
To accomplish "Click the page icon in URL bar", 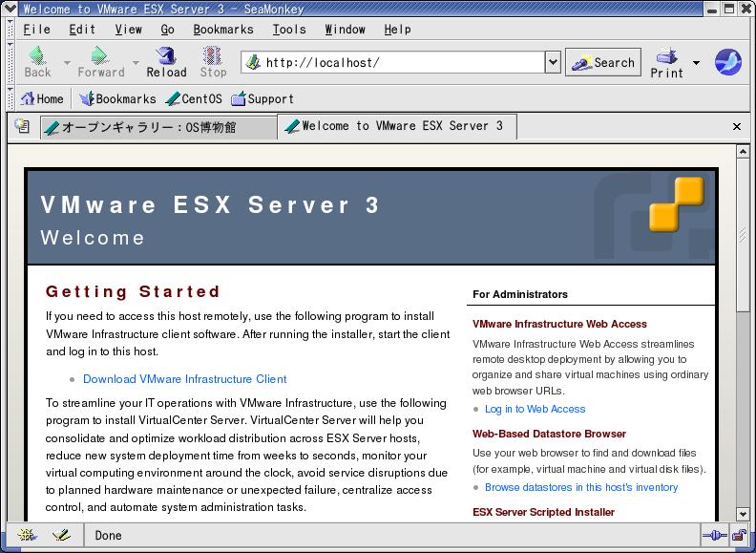I will pos(253,62).
